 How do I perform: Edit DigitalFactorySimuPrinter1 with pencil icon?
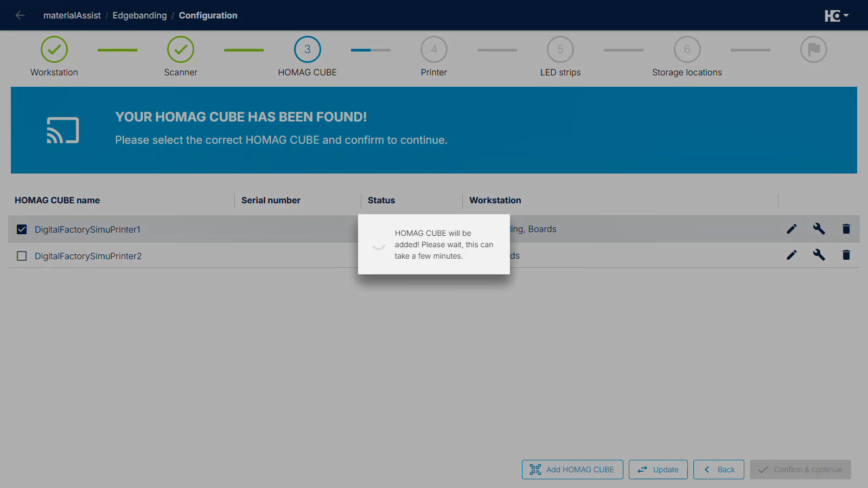(x=792, y=229)
